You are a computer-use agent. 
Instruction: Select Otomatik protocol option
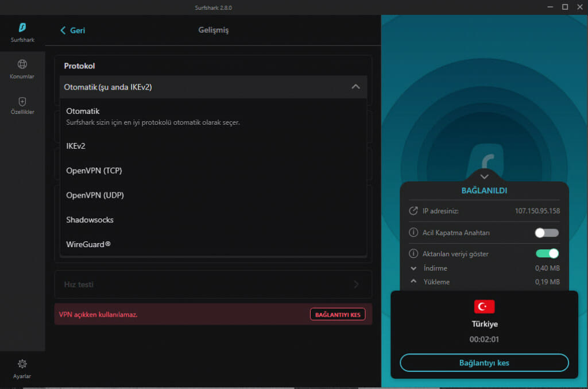point(213,116)
